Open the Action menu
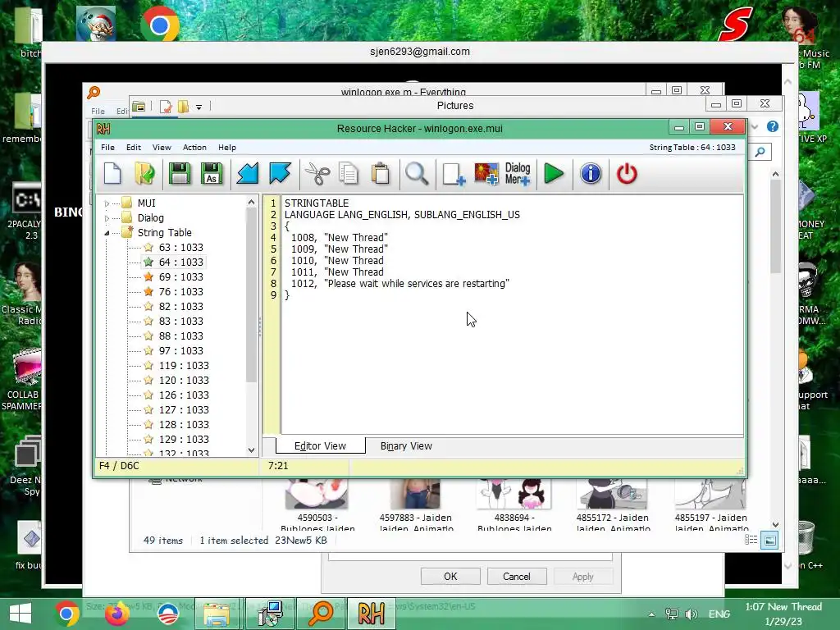The image size is (840, 630). (x=194, y=148)
